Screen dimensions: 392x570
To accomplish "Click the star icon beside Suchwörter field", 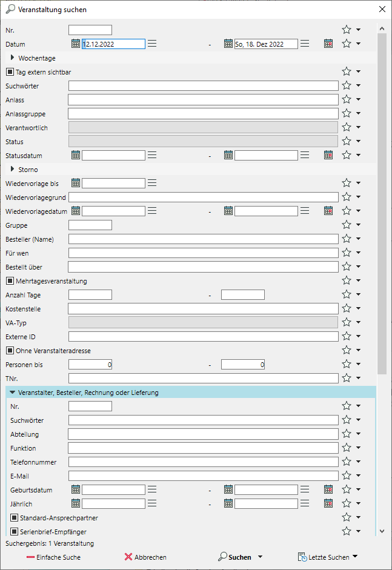I will click(x=347, y=85).
